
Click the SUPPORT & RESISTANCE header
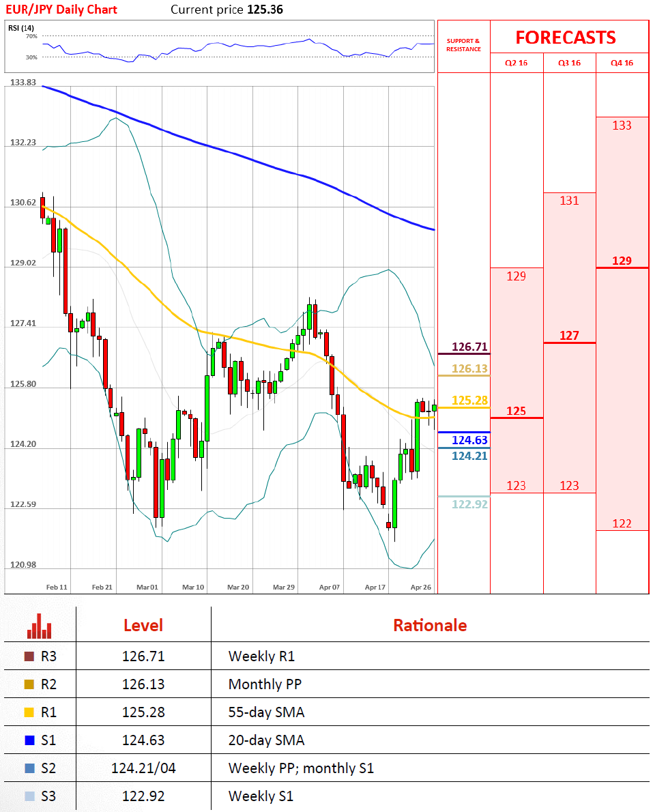(463, 45)
